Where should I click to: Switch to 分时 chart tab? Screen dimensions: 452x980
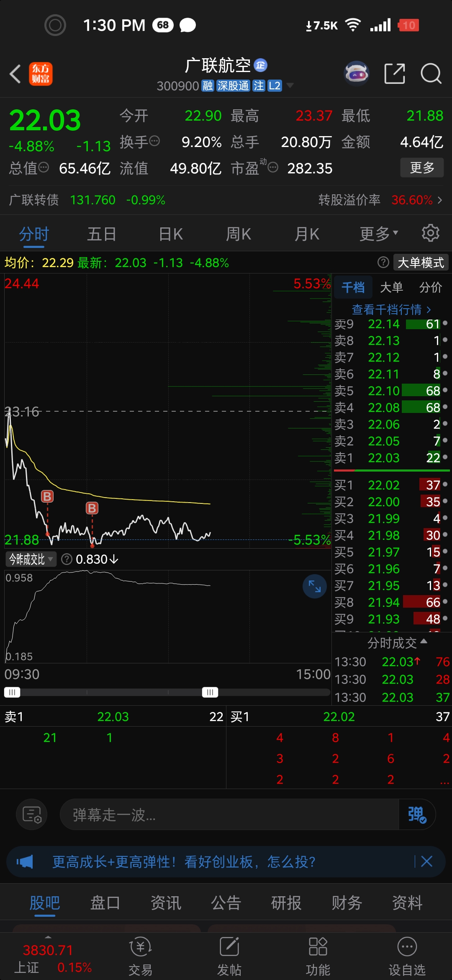pyautogui.click(x=34, y=234)
